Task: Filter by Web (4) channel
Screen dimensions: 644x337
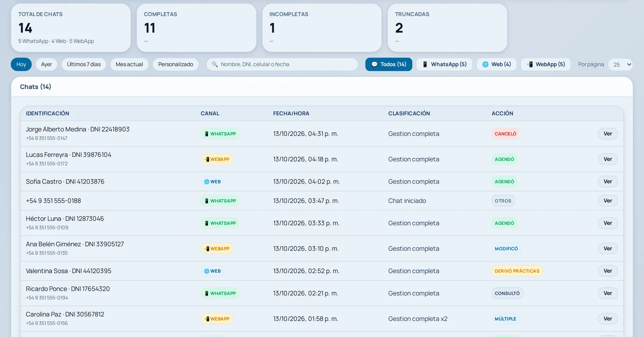Action: point(497,64)
